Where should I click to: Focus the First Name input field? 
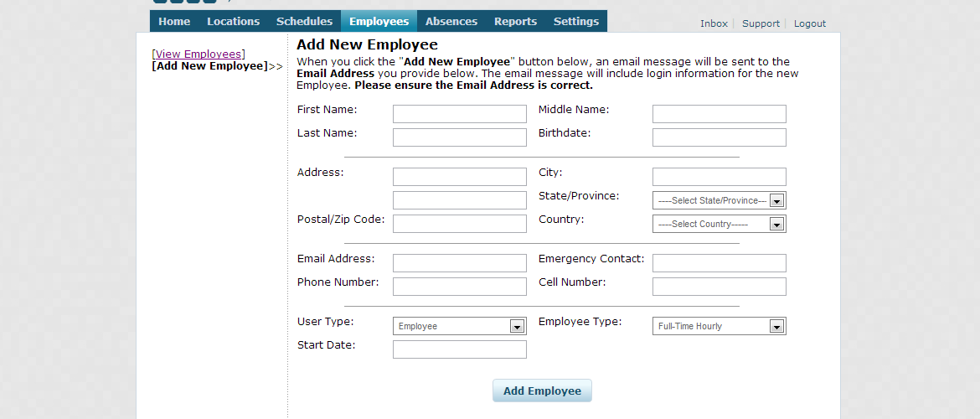click(x=459, y=114)
